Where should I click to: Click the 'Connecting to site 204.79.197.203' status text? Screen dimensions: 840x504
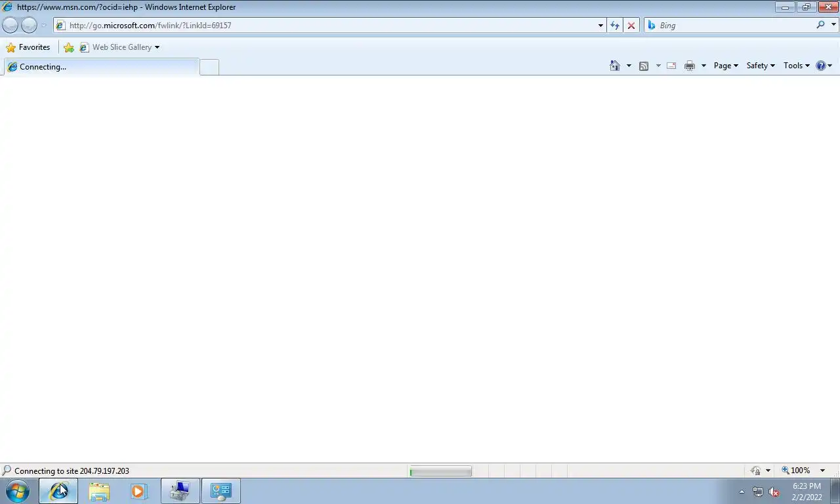click(x=72, y=471)
